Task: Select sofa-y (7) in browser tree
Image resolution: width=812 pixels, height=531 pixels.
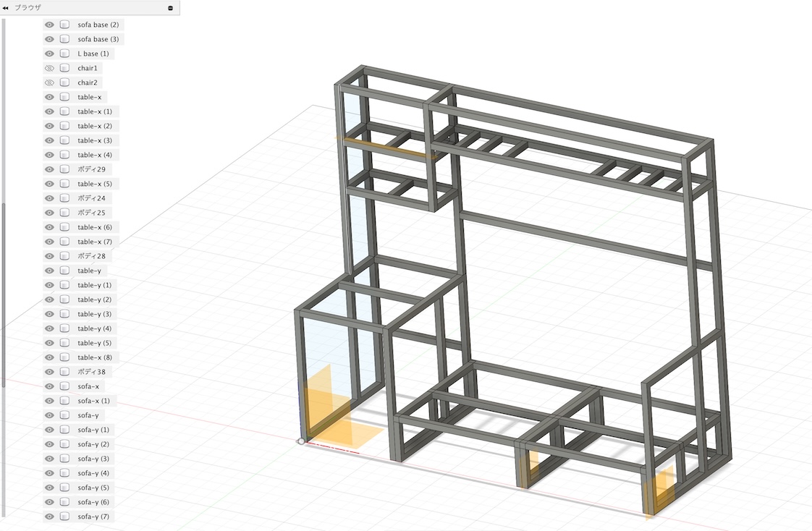Action: point(93,517)
